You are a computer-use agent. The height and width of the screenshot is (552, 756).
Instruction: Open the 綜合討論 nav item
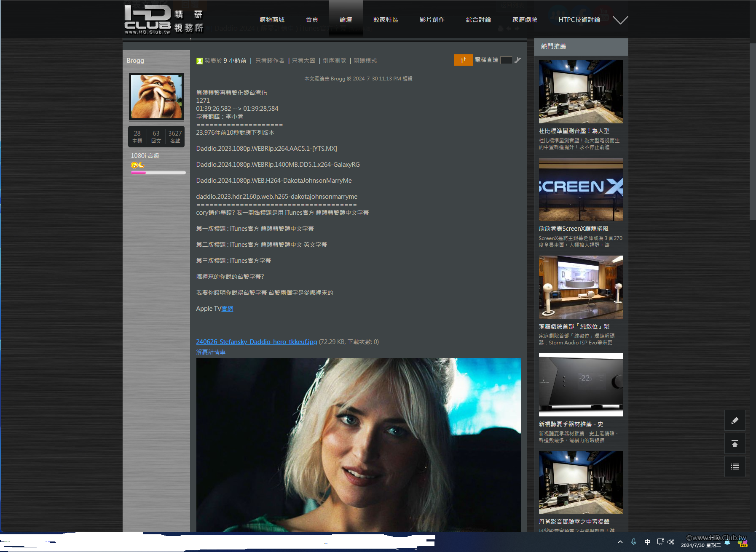[x=478, y=20]
